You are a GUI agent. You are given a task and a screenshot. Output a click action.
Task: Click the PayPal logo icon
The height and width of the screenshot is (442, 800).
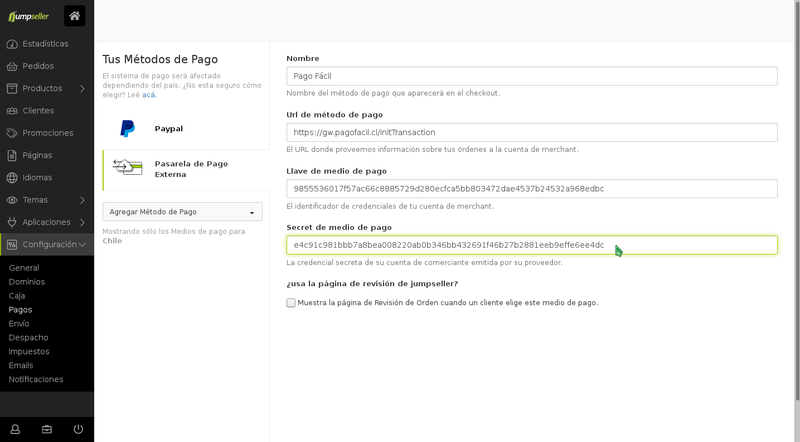click(x=128, y=129)
